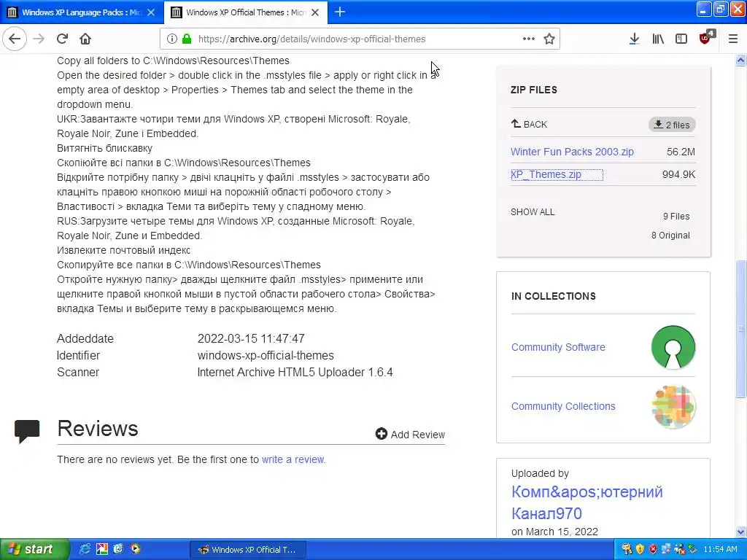The height and width of the screenshot is (560, 747).
Task: Click the second Quick Launch colorful icon
Action: click(102, 549)
